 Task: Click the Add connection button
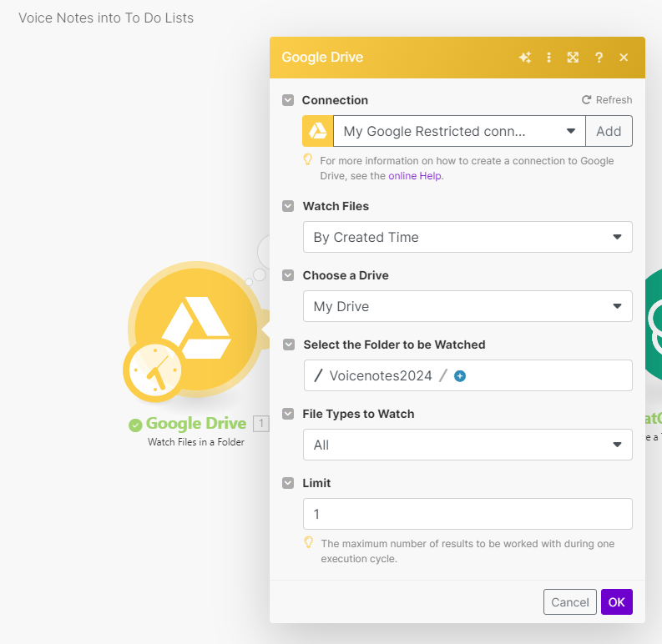click(x=609, y=131)
